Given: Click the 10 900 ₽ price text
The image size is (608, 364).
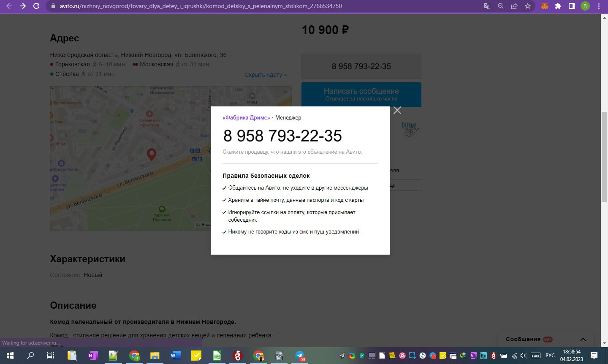Looking at the screenshot, I should 325,30.
